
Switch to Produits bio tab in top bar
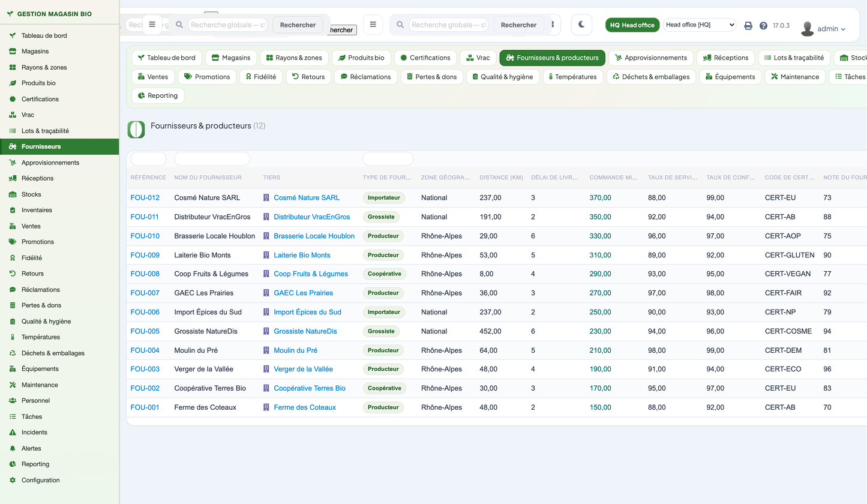pyautogui.click(x=361, y=58)
